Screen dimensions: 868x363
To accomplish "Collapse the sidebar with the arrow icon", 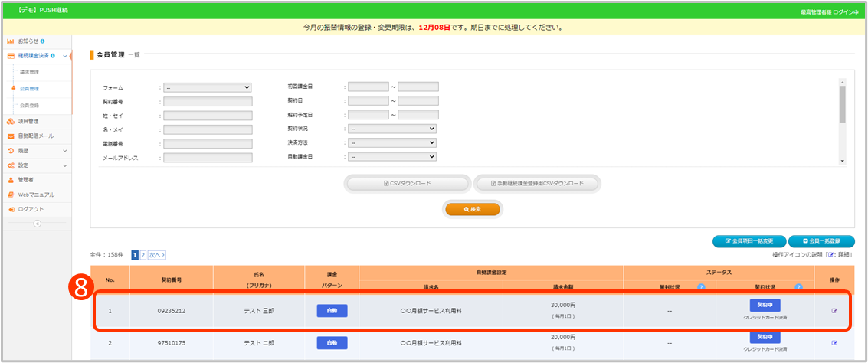I will pos(37,224).
